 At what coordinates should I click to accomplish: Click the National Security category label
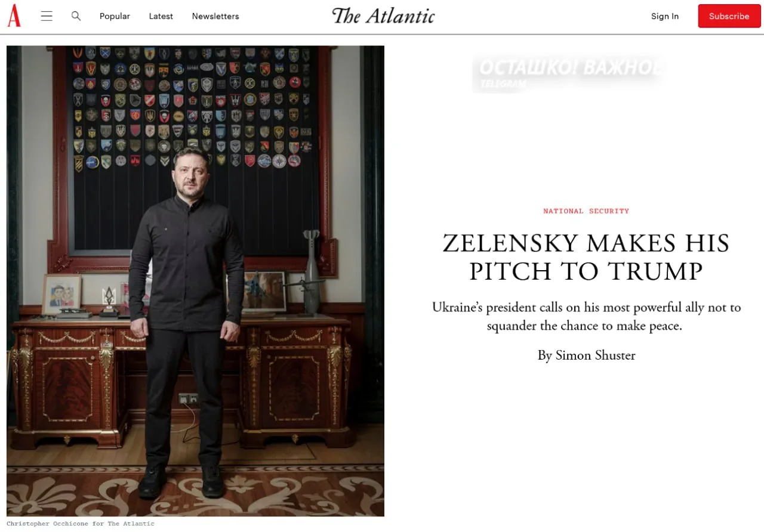click(586, 211)
